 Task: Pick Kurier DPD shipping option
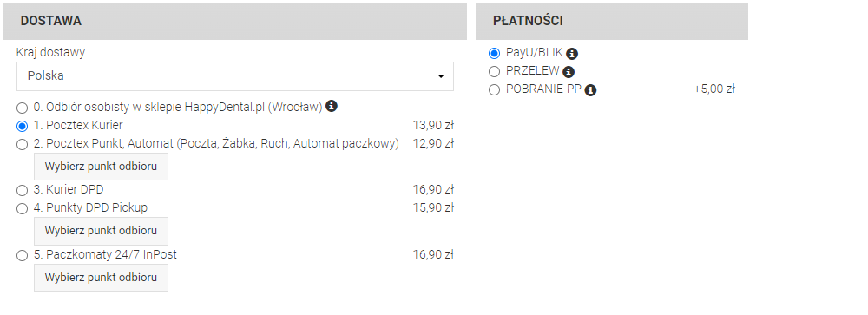click(x=22, y=190)
